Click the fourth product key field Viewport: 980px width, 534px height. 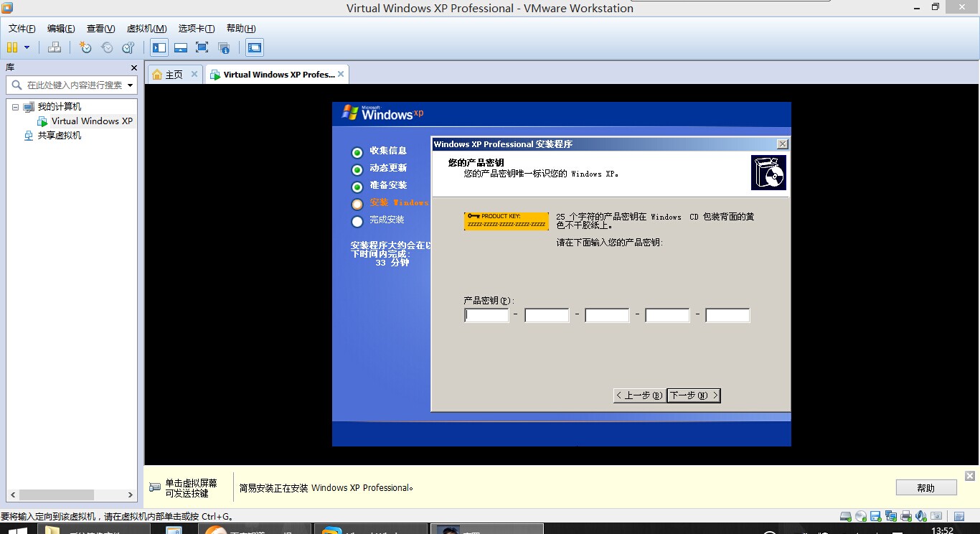pos(667,315)
